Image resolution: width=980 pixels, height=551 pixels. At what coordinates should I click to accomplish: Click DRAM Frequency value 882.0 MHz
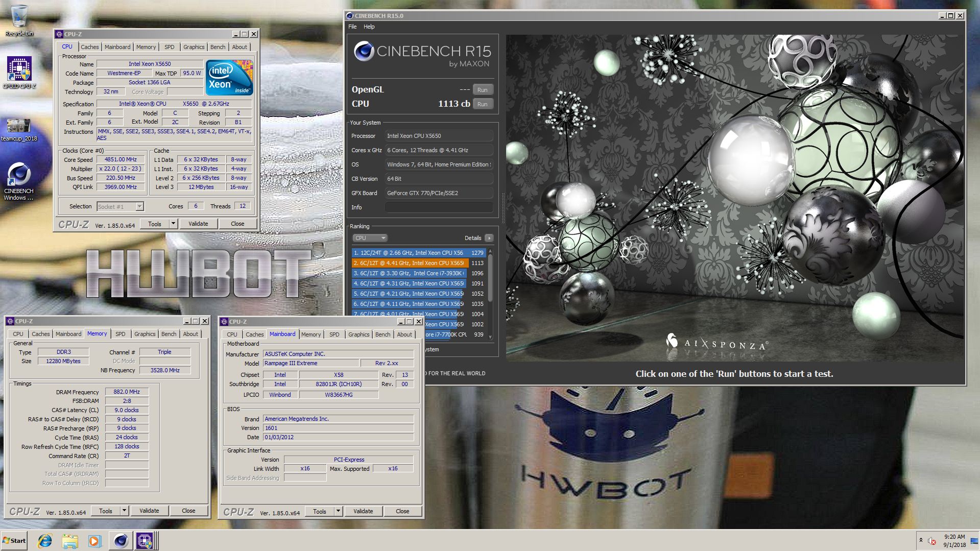point(127,392)
